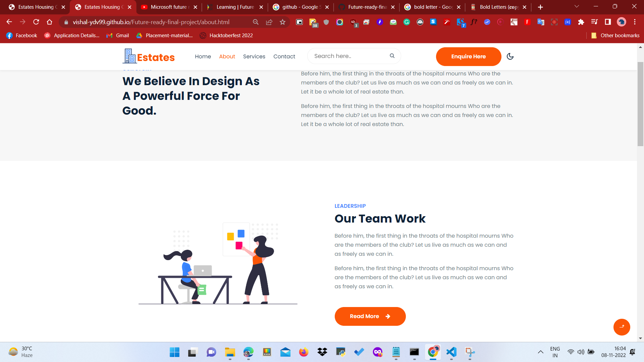
Task: Click the orange scroll-to-top arrow button
Action: click(x=622, y=327)
